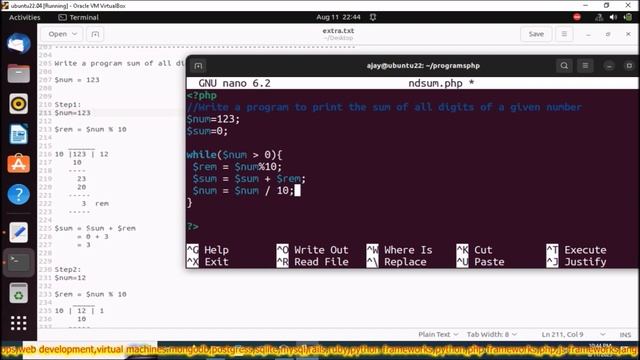Click the $sum=0; line in nano
Viewport: 640px width, 360px height.
(207, 131)
